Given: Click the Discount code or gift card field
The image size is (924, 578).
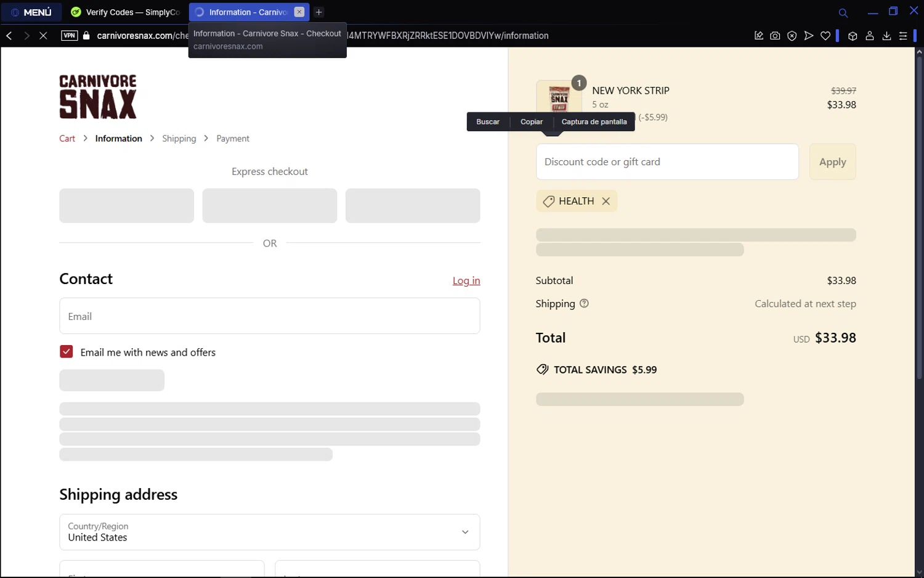Looking at the screenshot, I should pos(667,162).
